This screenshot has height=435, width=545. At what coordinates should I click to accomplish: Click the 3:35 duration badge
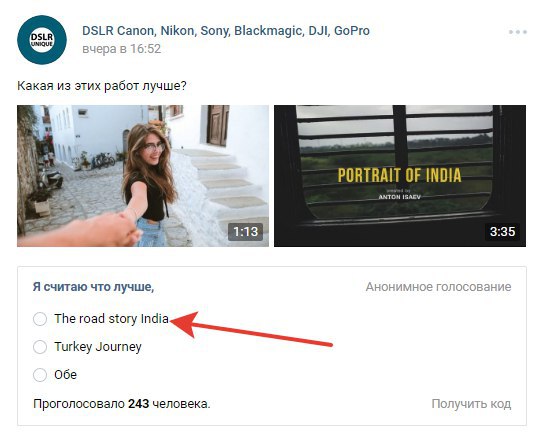pos(502,231)
